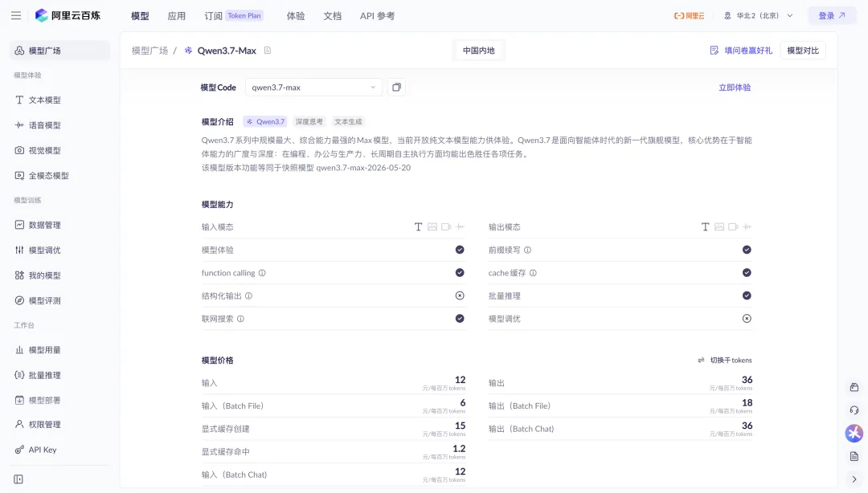This screenshot has width=868, height=493.
Task: Toggle 切换千 tokens price unit
Action: click(x=725, y=361)
